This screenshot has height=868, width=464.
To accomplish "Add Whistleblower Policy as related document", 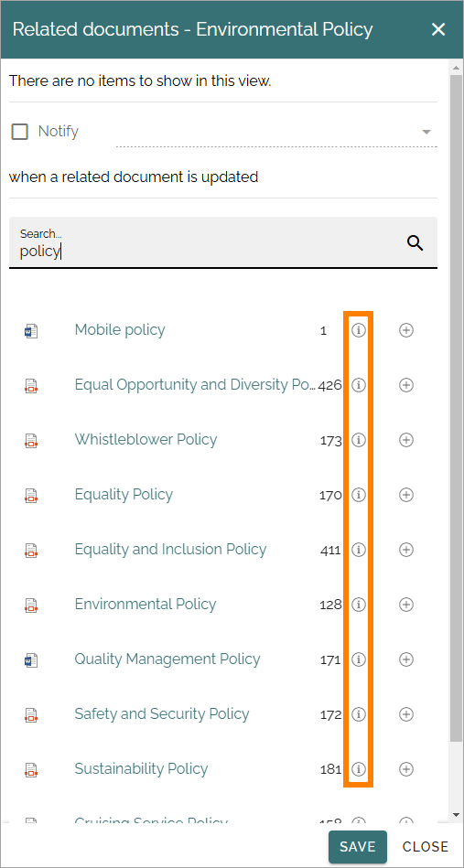I will pyautogui.click(x=406, y=440).
